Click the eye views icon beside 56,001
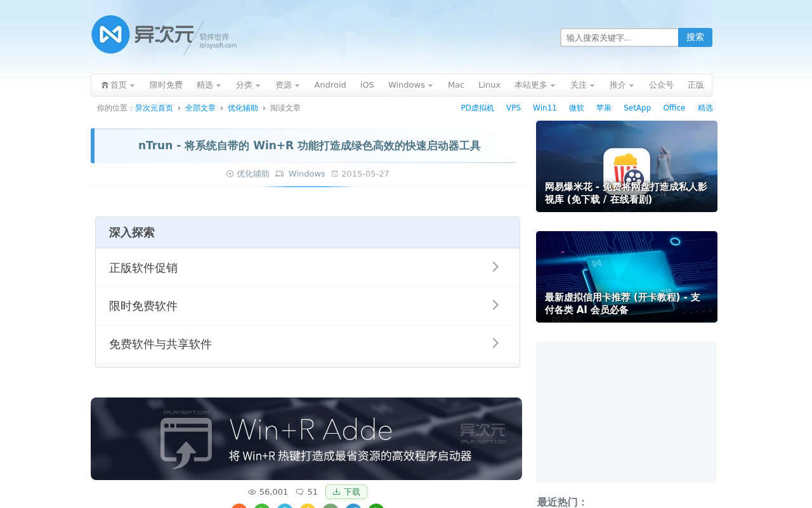 tap(252, 492)
